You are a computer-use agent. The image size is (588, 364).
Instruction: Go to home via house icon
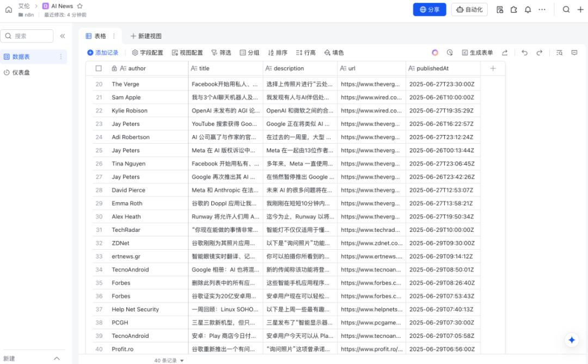9,9
